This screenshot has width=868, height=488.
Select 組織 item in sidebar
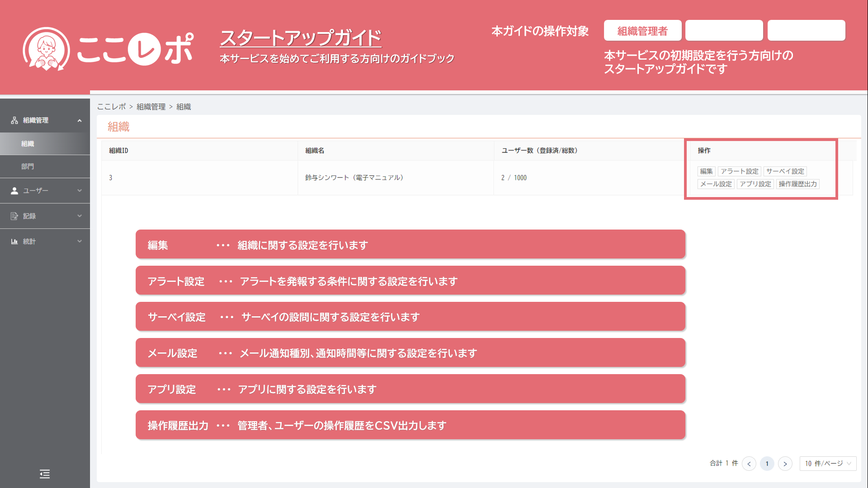tap(28, 144)
